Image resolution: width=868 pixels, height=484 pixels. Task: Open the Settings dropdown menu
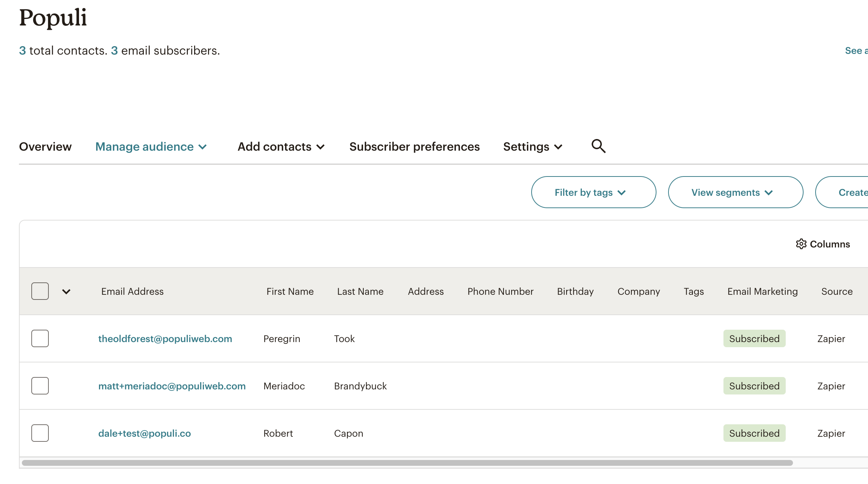point(533,147)
